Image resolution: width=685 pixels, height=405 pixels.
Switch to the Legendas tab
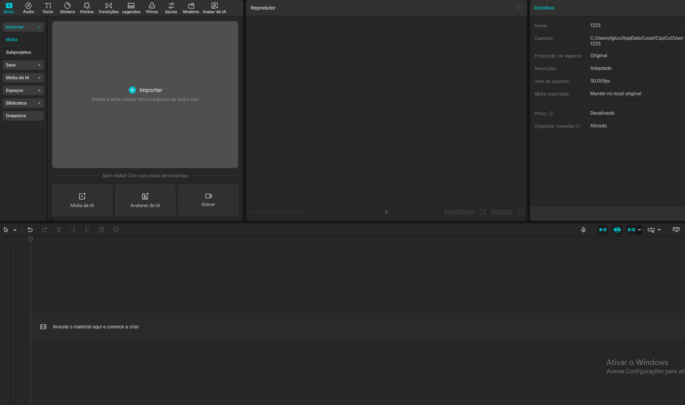[131, 8]
